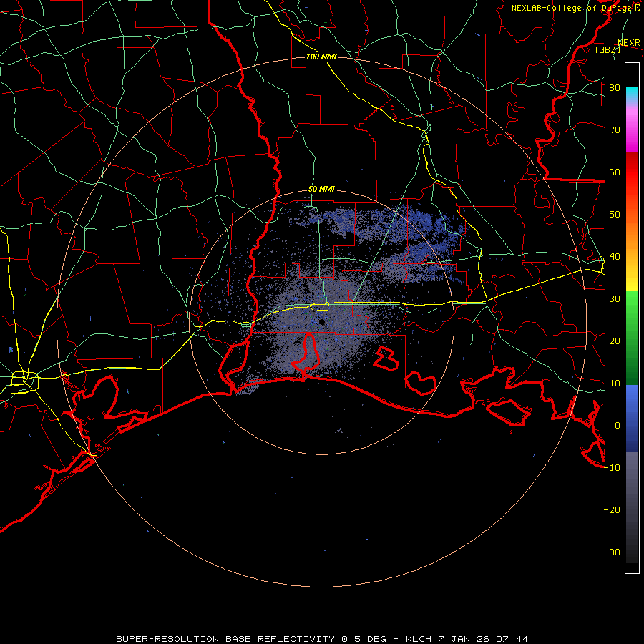Click the green band of the color scale
This screenshot has height=644, width=644.
coord(632,338)
